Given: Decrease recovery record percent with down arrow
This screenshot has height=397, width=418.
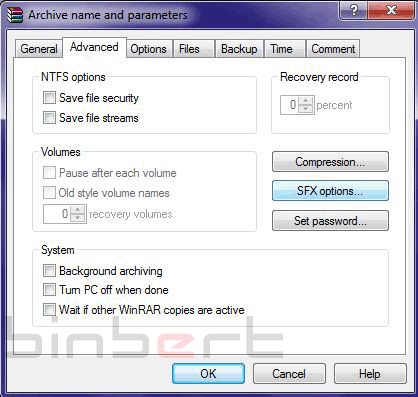Looking at the screenshot, I should [306, 109].
